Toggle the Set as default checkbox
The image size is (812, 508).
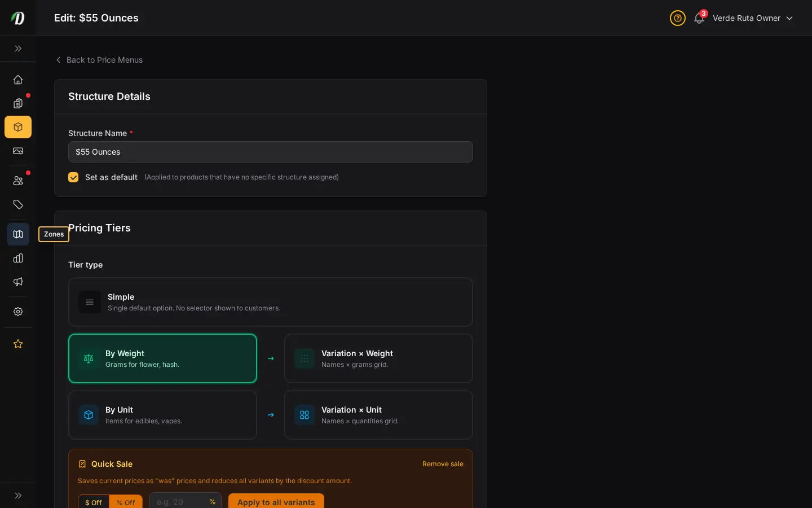[x=73, y=177]
